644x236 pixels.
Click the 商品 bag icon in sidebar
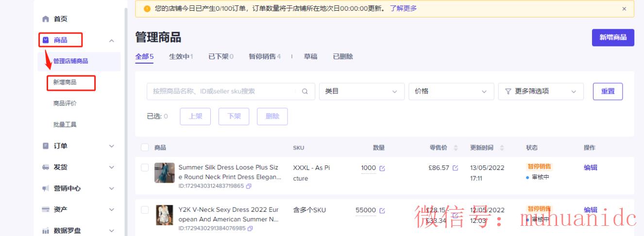(x=46, y=40)
